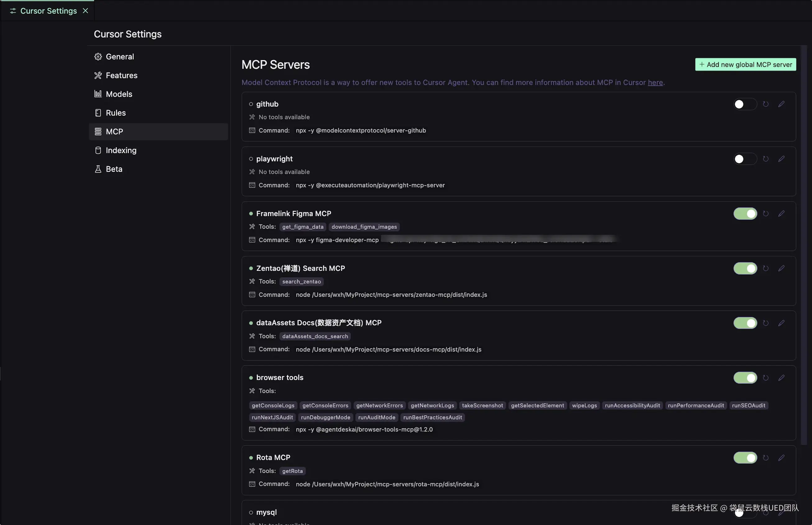
Task: Enable the playwright MCP server toggle
Action: (x=745, y=159)
